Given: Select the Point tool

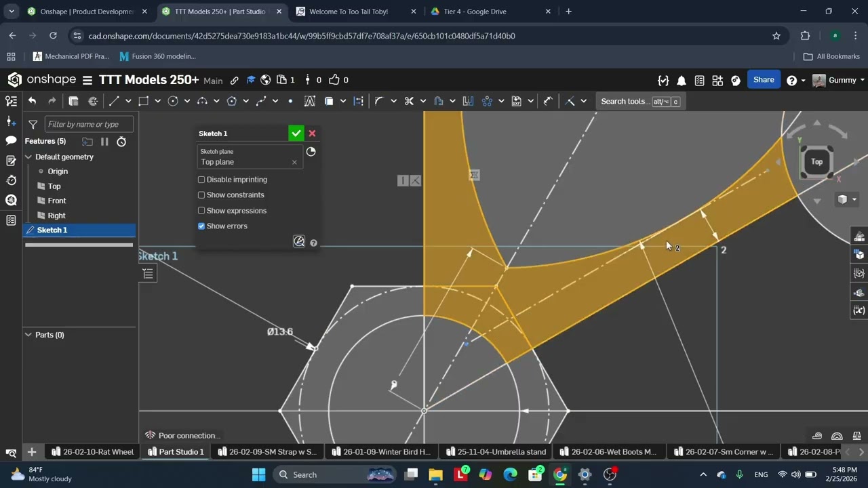Looking at the screenshot, I should point(290,101).
